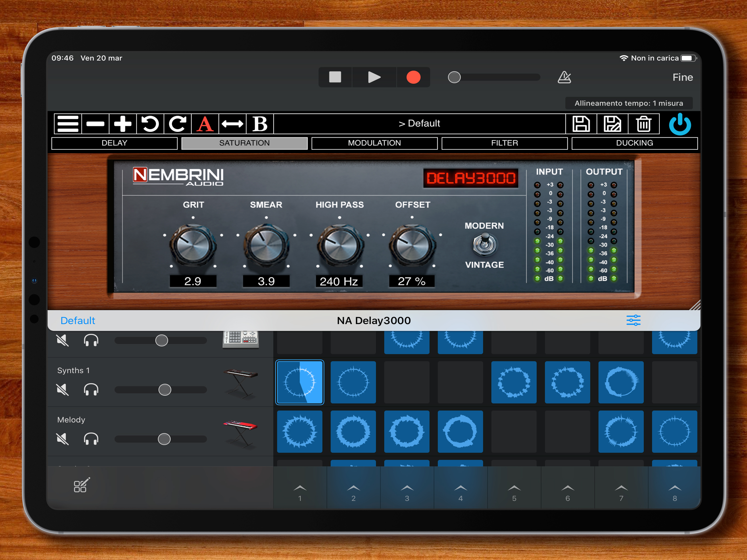The width and height of the screenshot is (747, 560).
Task: Tap the Synths 1 loop cell in column 7
Action: (621, 382)
